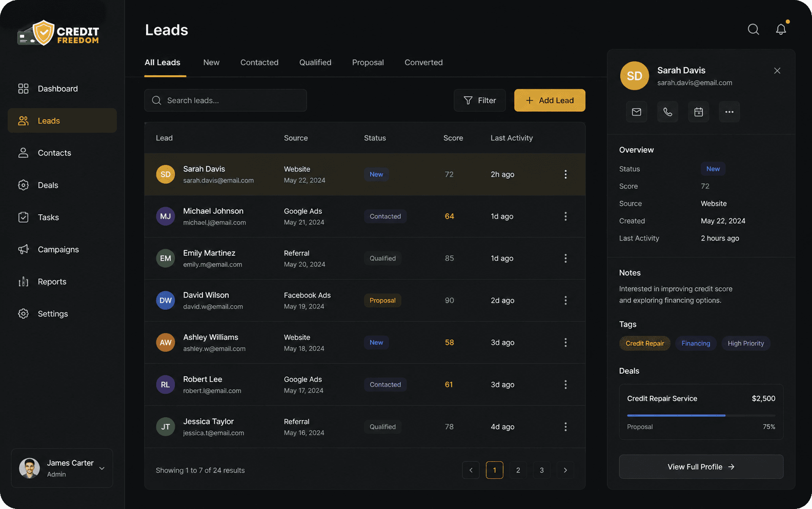Open row menu for Ashley Williams

point(565,342)
